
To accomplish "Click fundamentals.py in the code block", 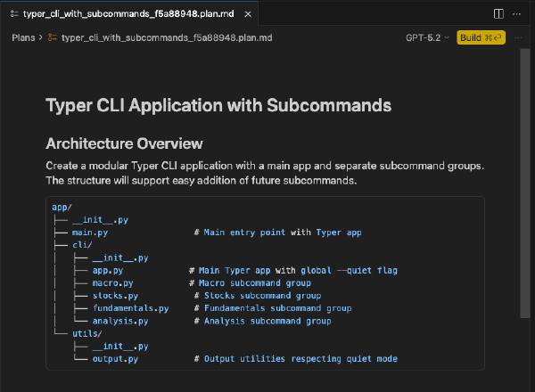I will [131, 308].
